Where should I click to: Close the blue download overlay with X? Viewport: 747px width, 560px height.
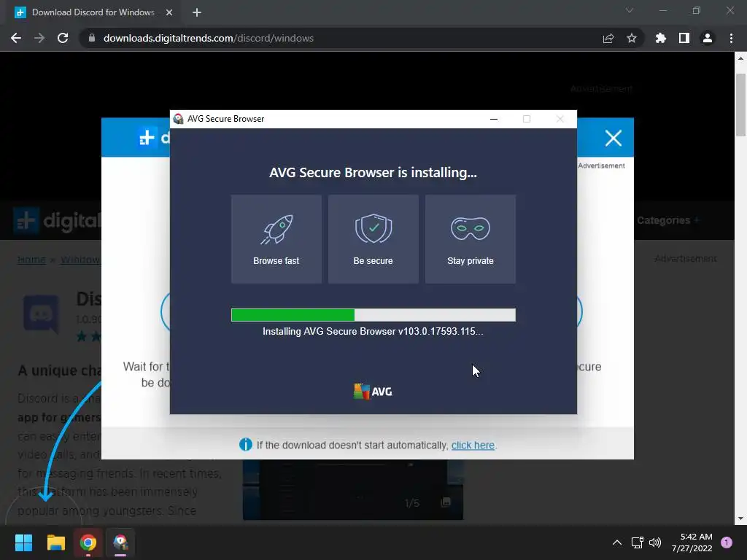pos(613,138)
